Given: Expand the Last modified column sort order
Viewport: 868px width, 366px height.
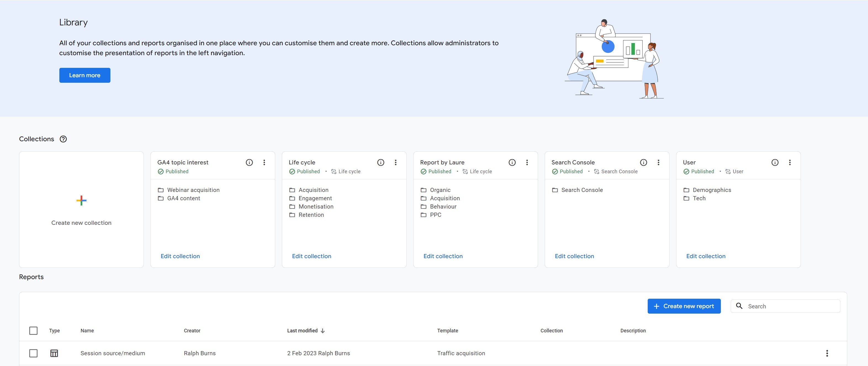Looking at the screenshot, I should [322, 330].
